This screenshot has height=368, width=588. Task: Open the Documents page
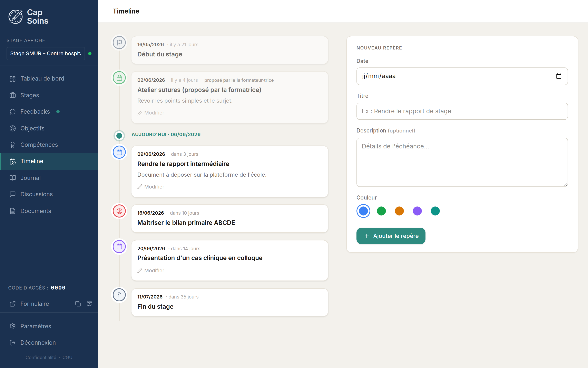tap(49, 211)
